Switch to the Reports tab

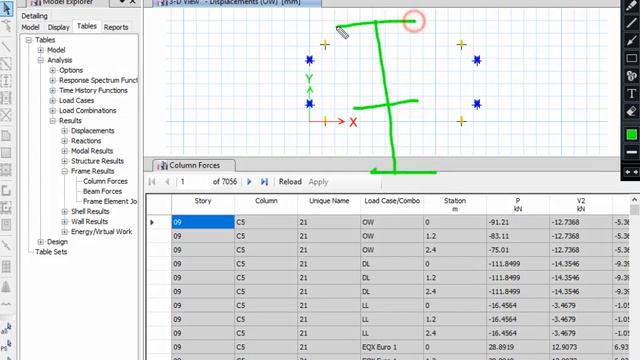(x=116, y=27)
